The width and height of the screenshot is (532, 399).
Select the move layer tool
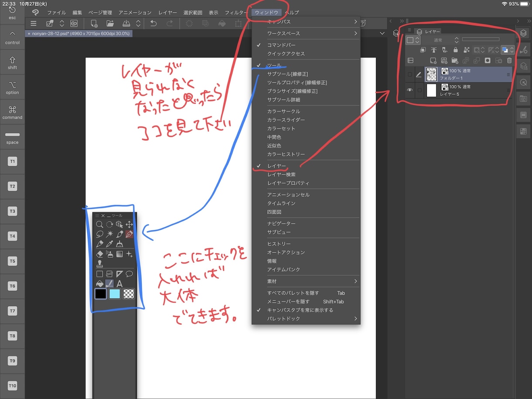[x=130, y=225]
